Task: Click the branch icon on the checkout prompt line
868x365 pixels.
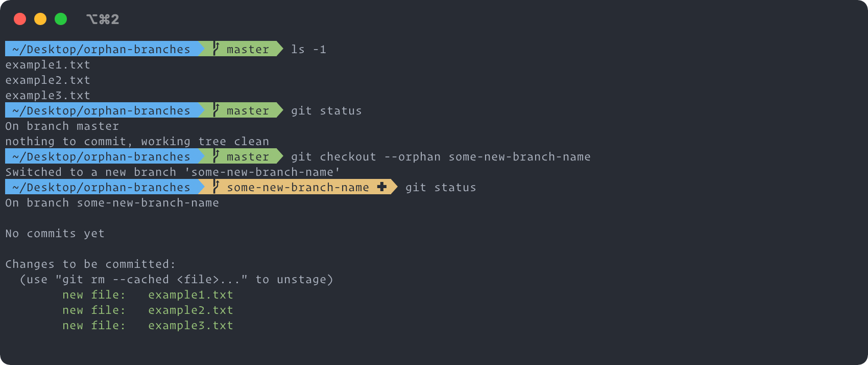Action: point(216,156)
